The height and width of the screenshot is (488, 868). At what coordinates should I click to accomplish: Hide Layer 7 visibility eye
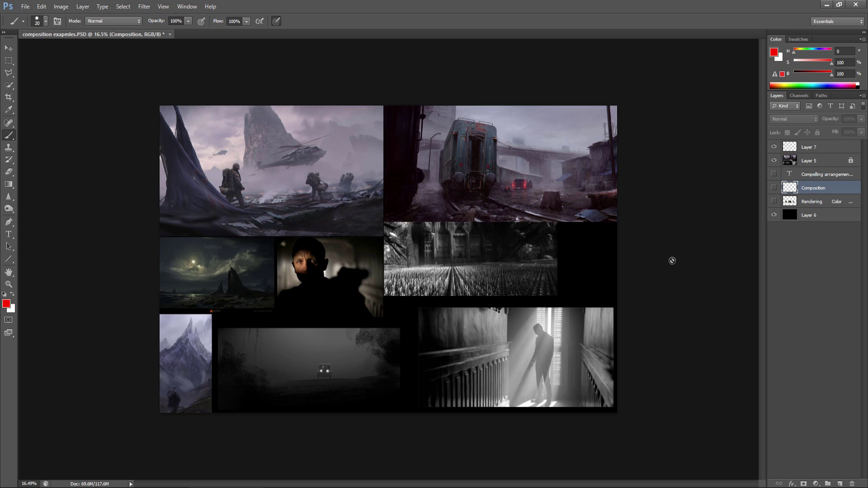tap(774, 146)
